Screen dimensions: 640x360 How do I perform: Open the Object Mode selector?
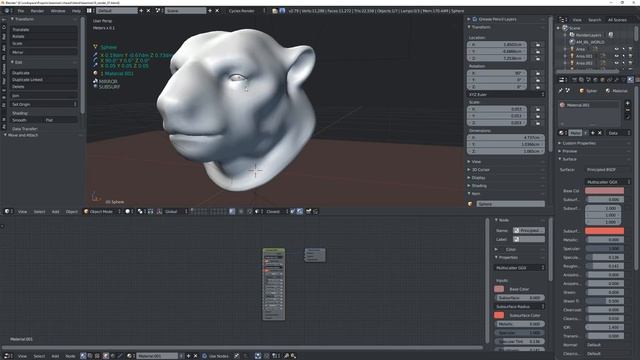102,211
